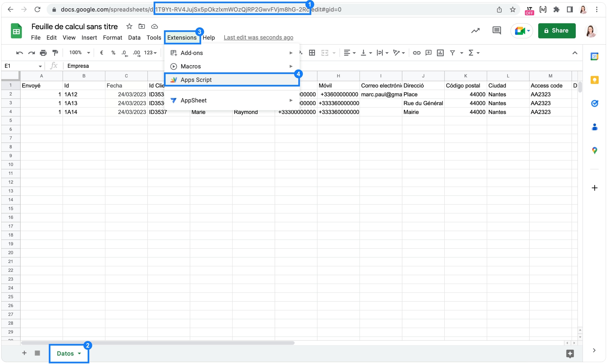This screenshot has height=364, width=607.
Task: Increase decimal places icon
Action: (x=137, y=53)
